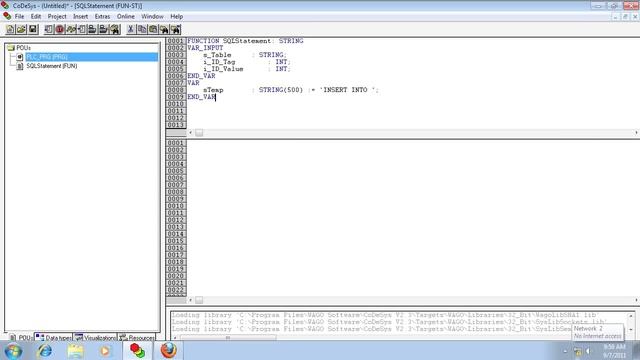Click the Logout toolbar icon
Image resolution: width=640 pixels, height=360 pixels.
click(x=104, y=29)
